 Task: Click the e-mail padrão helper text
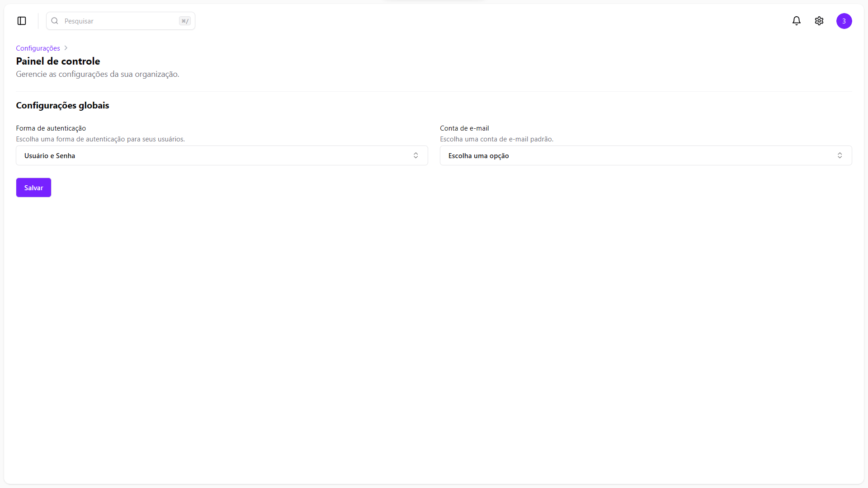click(496, 139)
